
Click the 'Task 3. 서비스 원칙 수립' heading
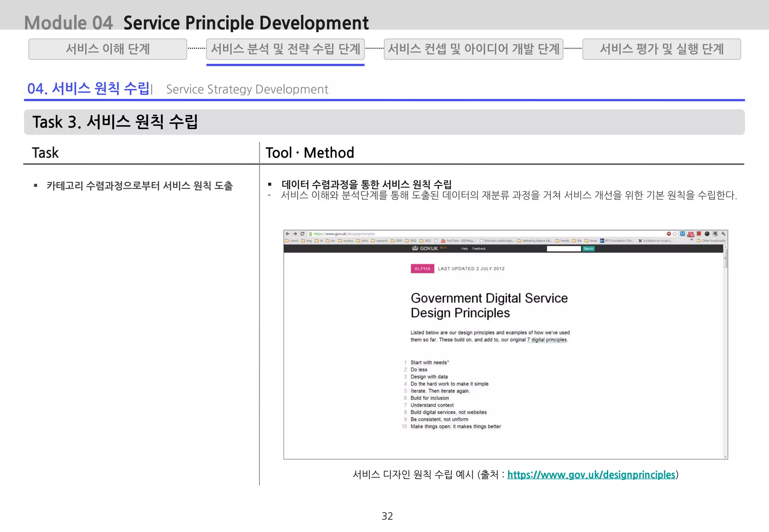(115, 122)
